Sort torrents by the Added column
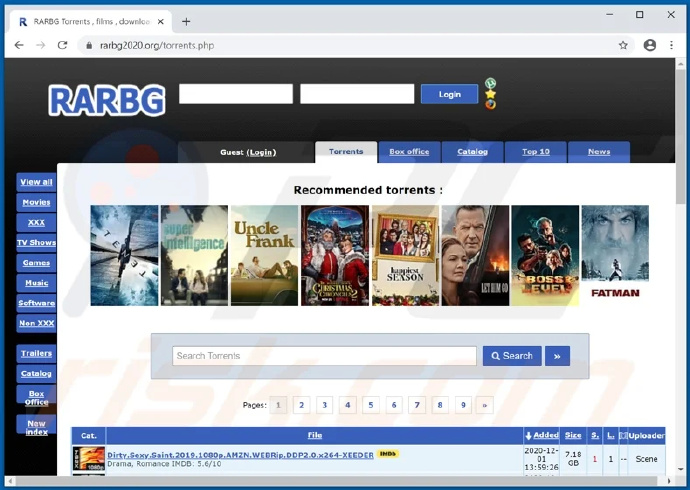The width and height of the screenshot is (690, 490). click(x=542, y=436)
